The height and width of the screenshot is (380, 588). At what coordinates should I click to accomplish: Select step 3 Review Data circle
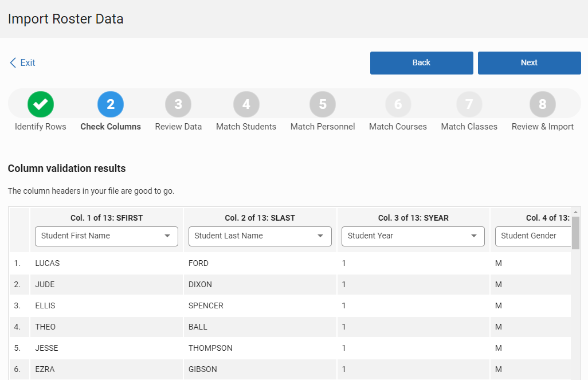178,104
